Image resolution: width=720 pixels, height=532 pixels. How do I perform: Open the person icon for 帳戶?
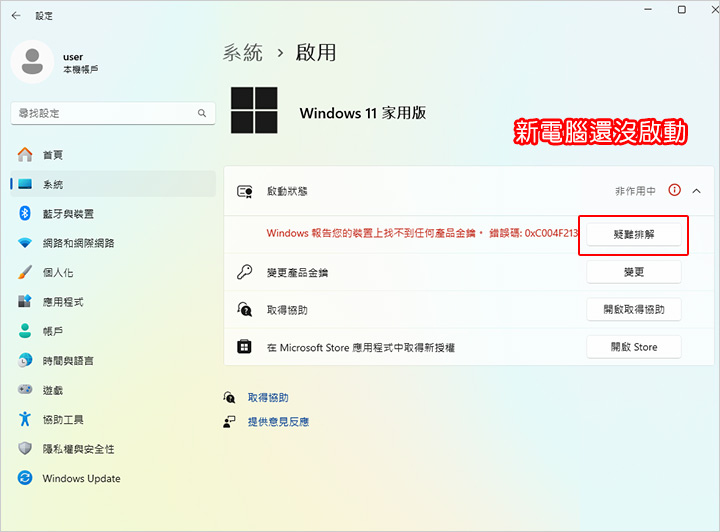25,330
